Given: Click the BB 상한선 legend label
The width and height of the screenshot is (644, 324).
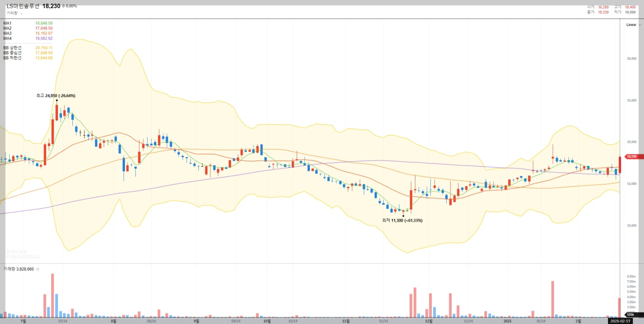Looking at the screenshot, I should [x=12, y=48].
